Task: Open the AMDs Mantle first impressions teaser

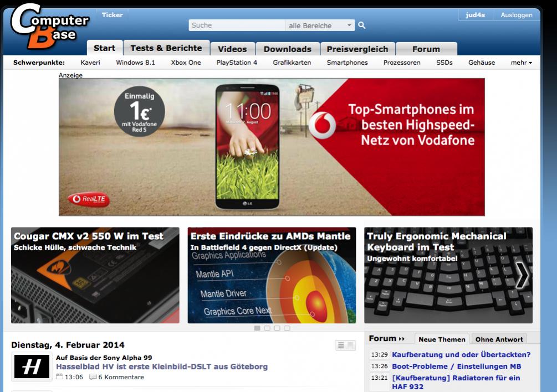Action: [x=272, y=275]
